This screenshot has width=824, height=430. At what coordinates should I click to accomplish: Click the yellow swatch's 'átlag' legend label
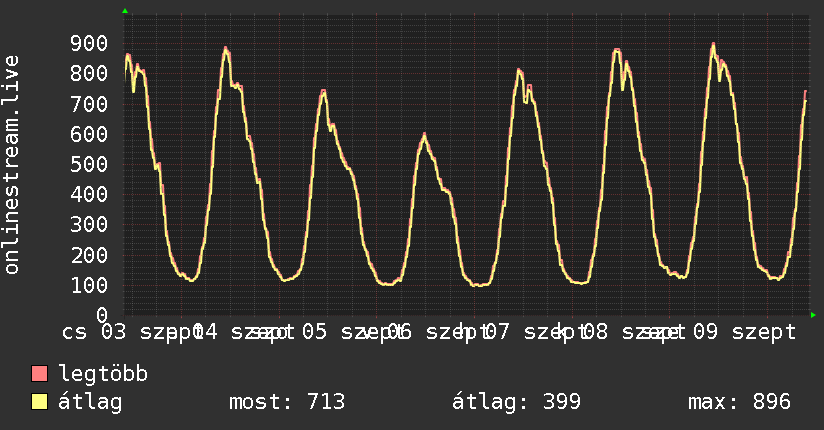click(90, 402)
